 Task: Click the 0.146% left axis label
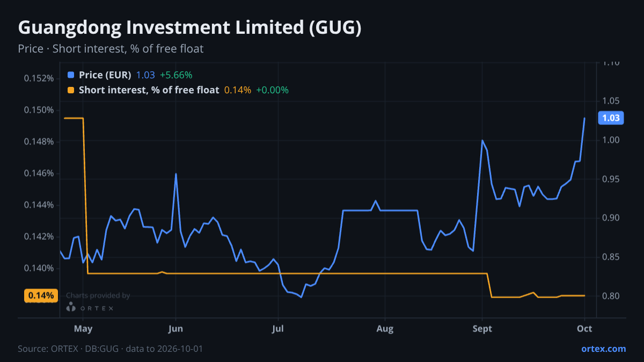tap(39, 173)
